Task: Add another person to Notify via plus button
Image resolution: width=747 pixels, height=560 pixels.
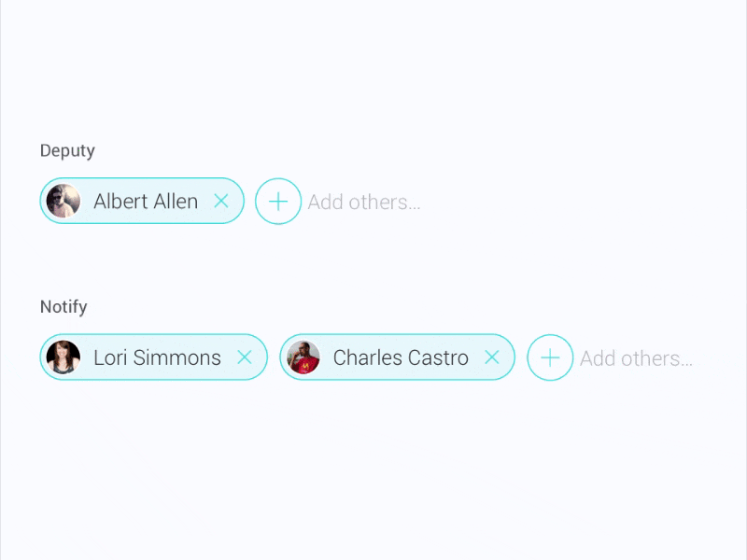Action: (x=550, y=357)
